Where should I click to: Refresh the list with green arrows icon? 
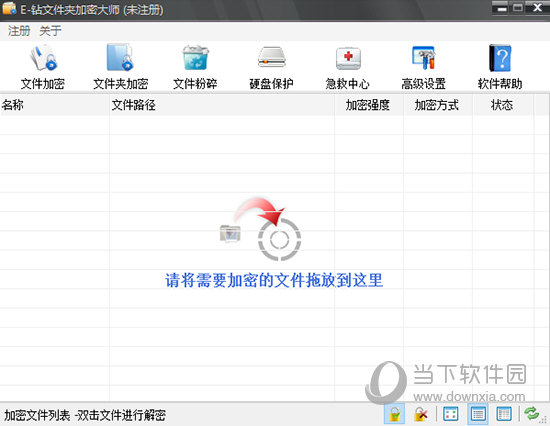[531, 413]
